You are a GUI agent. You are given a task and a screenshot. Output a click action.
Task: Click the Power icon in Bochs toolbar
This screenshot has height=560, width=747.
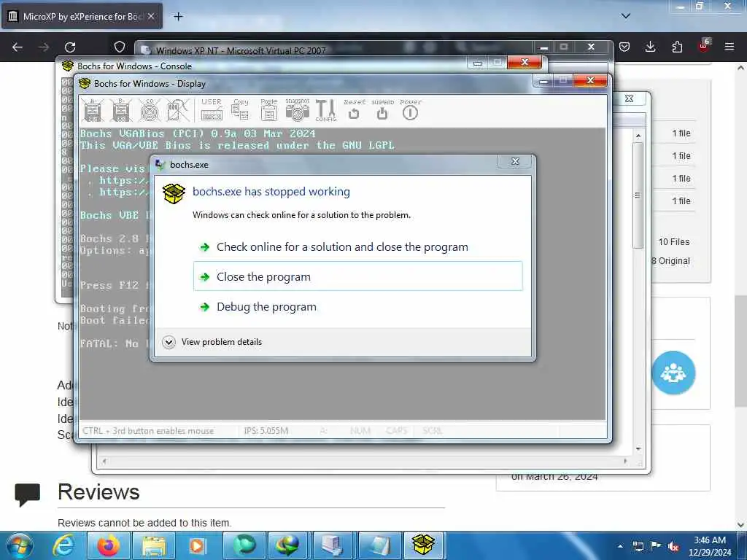tap(410, 109)
